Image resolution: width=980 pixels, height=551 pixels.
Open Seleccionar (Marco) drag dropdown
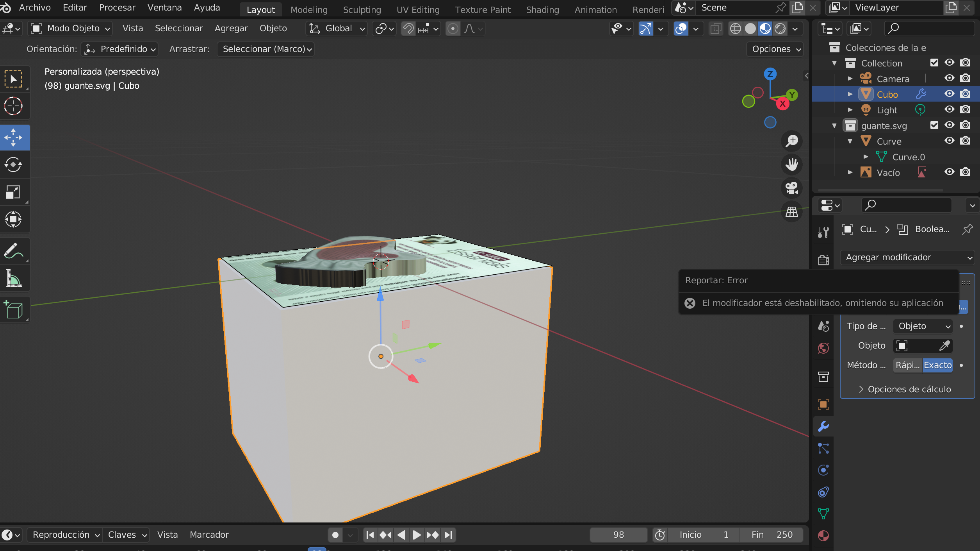(x=265, y=49)
